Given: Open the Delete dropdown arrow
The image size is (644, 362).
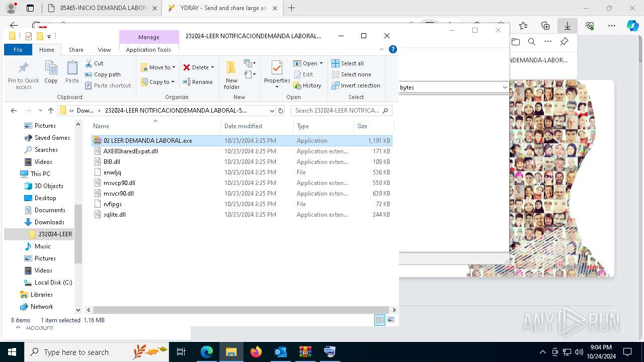Looking at the screenshot, I should (212, 67).
